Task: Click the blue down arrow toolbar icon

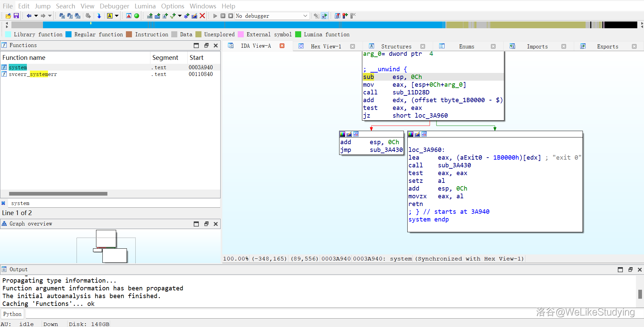Action: click(x=99, y=16)
